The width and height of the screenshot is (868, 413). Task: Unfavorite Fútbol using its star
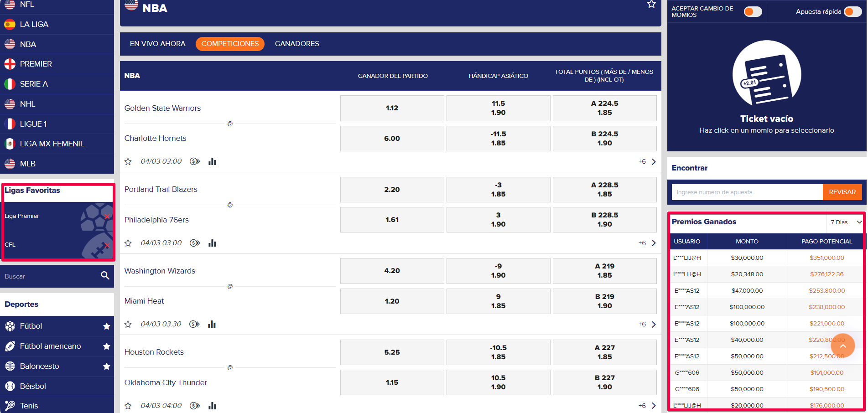coord(107,326)
